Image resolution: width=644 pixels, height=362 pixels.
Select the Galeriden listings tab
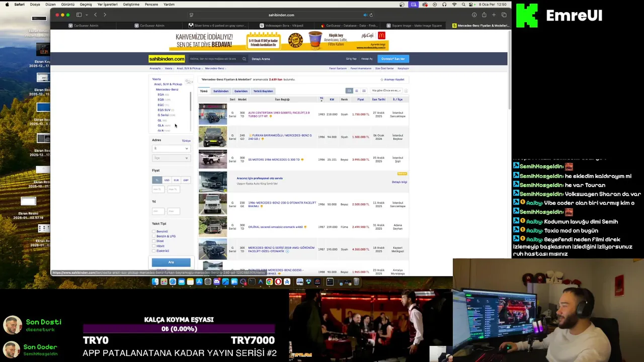[x=241, y=91]
